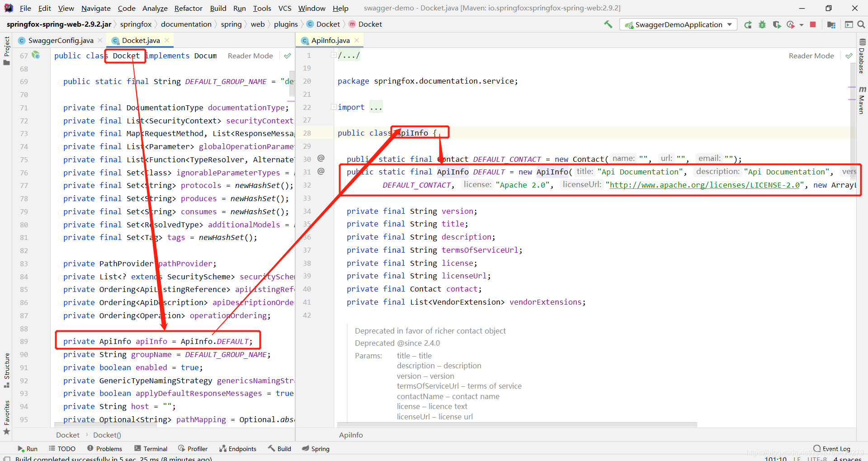Open the Refactor menu

tap(189, 8)
